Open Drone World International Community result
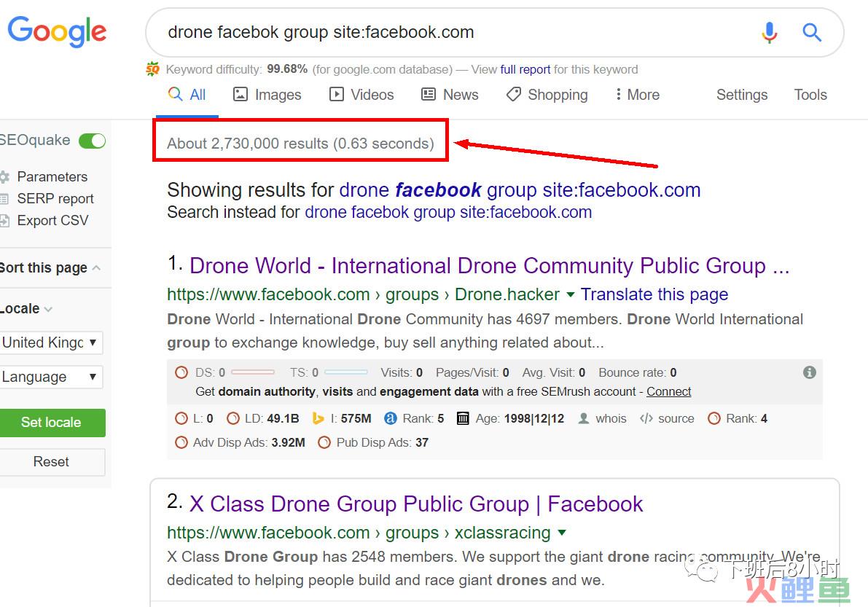This screenshot has width=868, height=607. point(489,265)
